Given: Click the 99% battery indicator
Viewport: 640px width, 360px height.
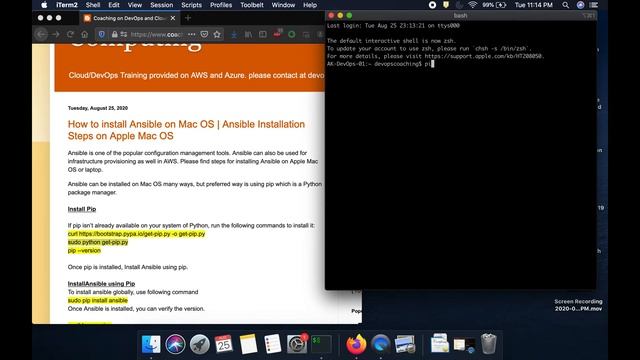Looking at the screenshot, I should pyautogui.click(x=494, y=5).
